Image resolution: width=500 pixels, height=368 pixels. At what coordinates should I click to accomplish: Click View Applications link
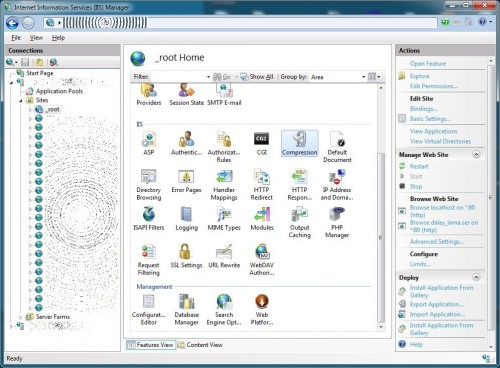coord(434,131)
